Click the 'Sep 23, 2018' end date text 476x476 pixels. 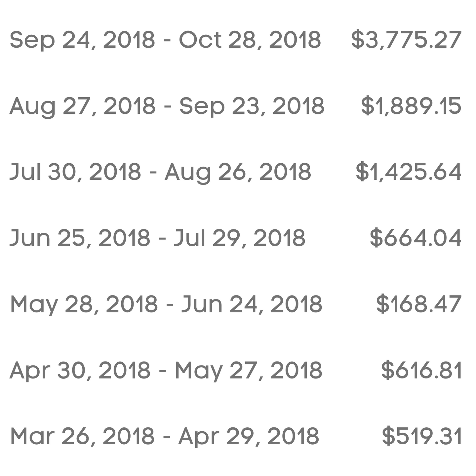coord(252,106)
